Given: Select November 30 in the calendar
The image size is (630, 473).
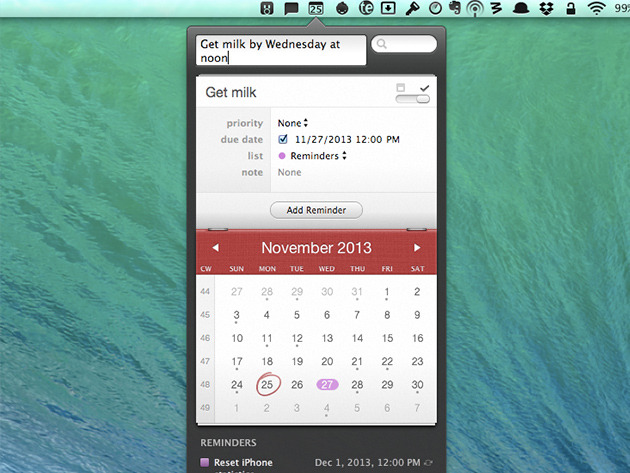Looking at the screenshot, I should (x=417, y=385).
